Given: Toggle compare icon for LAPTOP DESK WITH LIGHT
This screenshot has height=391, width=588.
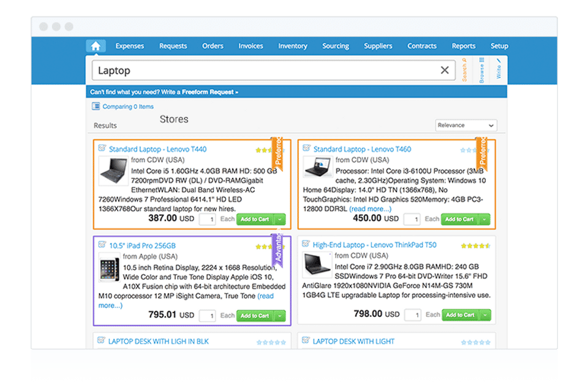Looking at the screenshot, I should (x=306, y=340).
